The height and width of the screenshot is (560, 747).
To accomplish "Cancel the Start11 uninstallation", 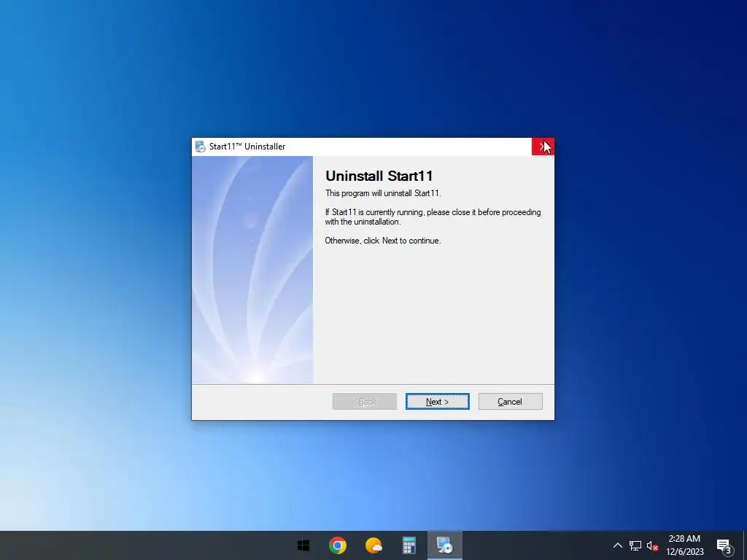I will [510, 402].
